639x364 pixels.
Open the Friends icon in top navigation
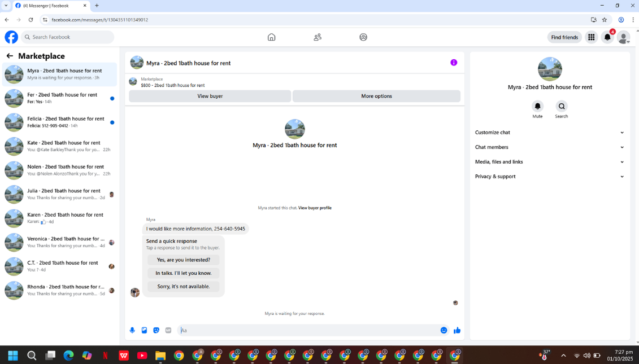pyautogui.click(x=318, y=37)
